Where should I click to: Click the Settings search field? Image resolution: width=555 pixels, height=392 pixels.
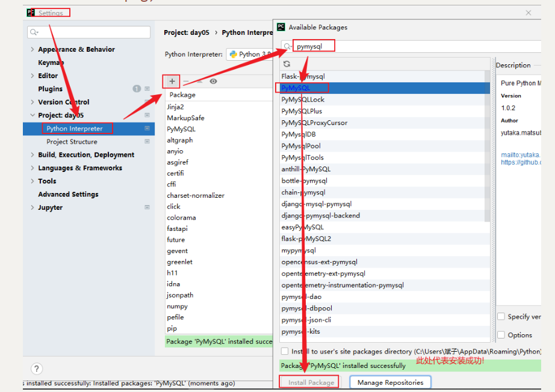point(89,32)
